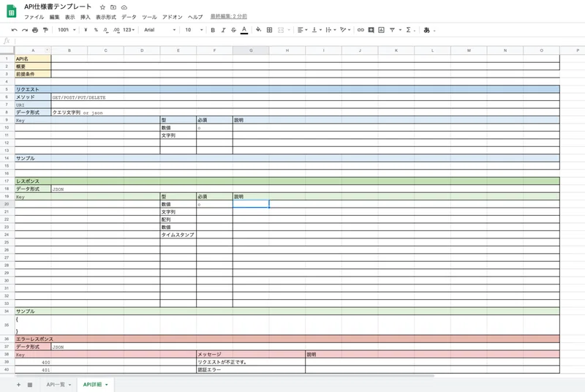Open the zoom 100% dropdown
The height and width of the screenshot is (392, 585).
[x=67, y=30]
